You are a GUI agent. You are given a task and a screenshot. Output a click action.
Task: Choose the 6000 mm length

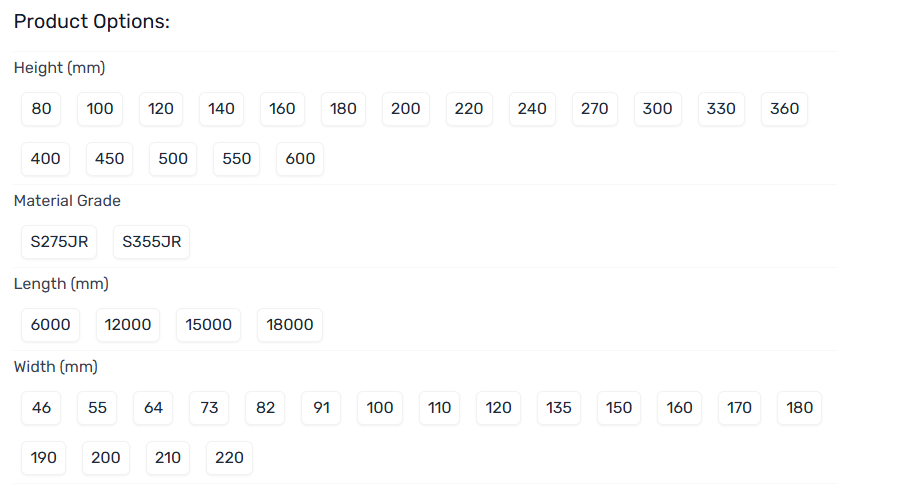tap(51, 325)
